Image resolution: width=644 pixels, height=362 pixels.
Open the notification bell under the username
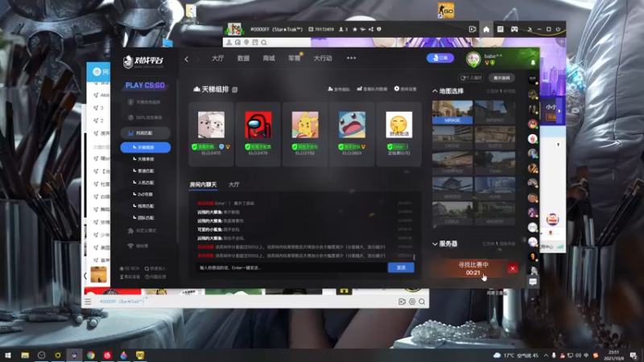click(x=533, y=63)
